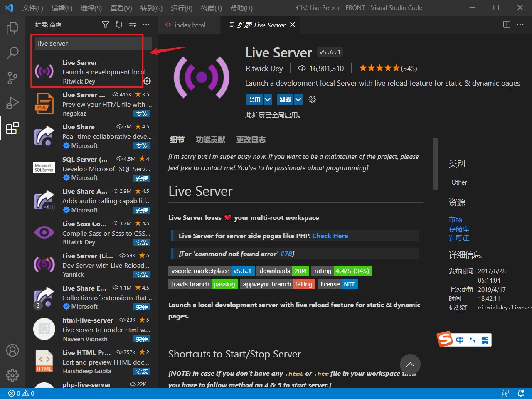The width and height of the screenshot is (532, 399).
Task: Click the Sogou input method S icon
Action: tap(445, 339)
